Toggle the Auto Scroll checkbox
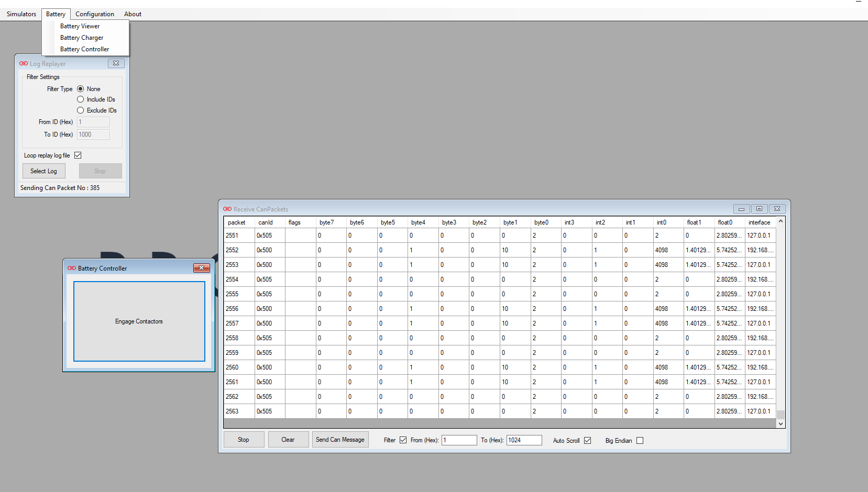This screenshot has height=492, width=868. click(x=588, y=441)
